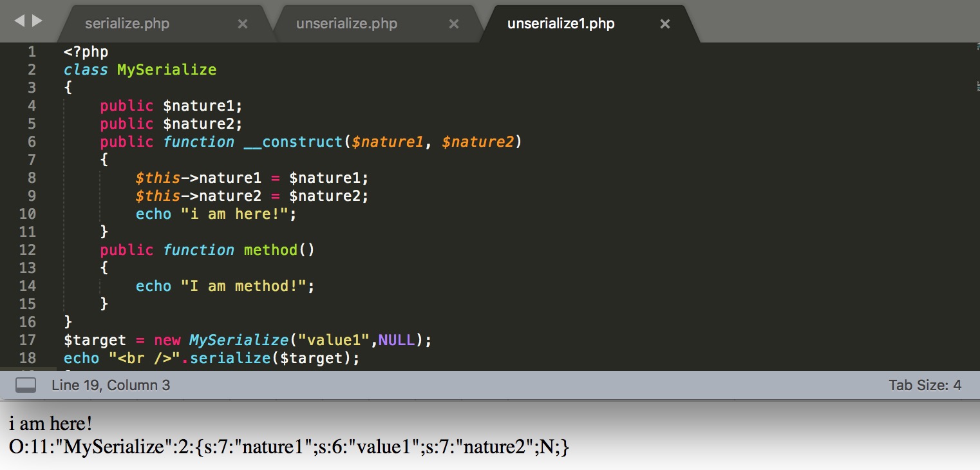Image resolution: width=980 pixels, height=470 pixels.
Task: Click the __construct function name
Action: click(293, 142)
